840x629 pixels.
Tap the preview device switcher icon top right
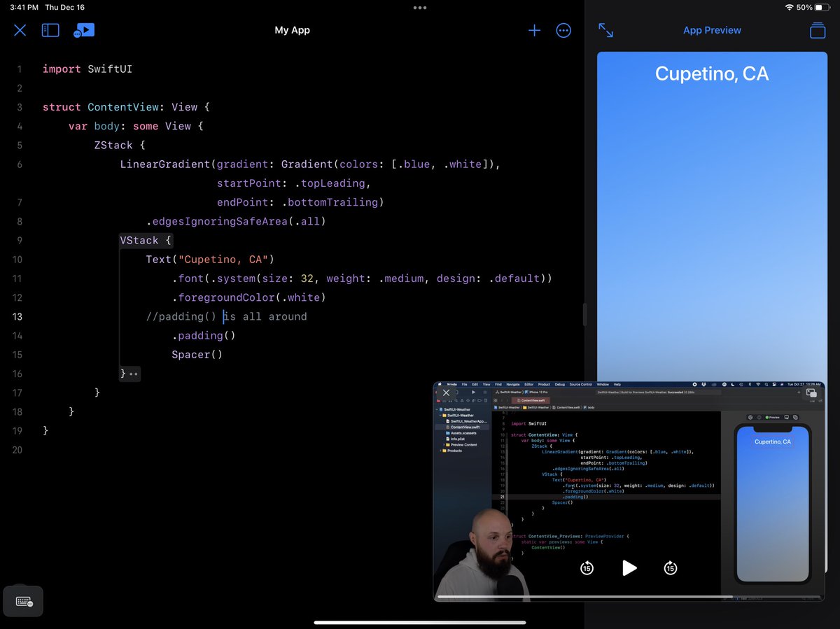pyautogui.click(x=817, y=30)
